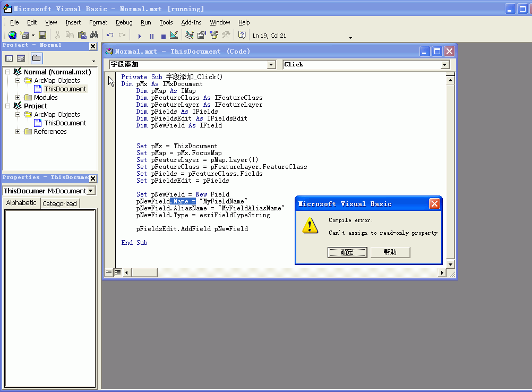The image size is (532, 392).
Task: Open the Toolbox hammer-and-wrench icon
Action: click(226, 35)
